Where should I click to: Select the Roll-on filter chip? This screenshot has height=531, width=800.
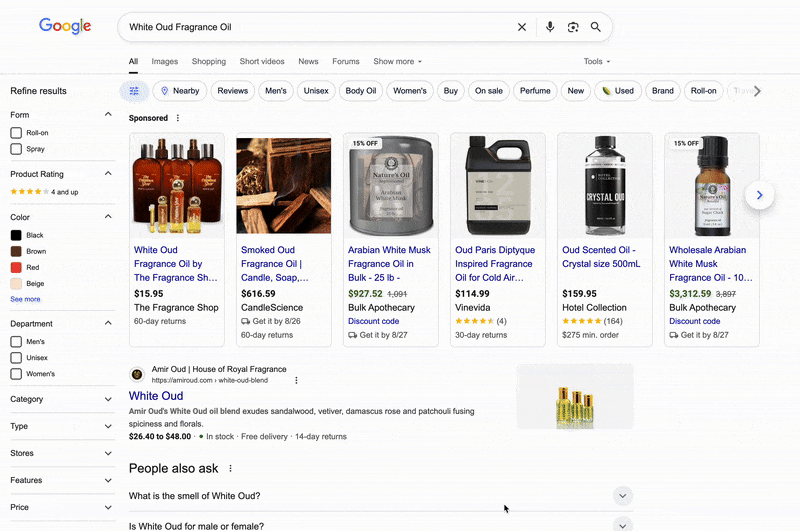(704, 91)
